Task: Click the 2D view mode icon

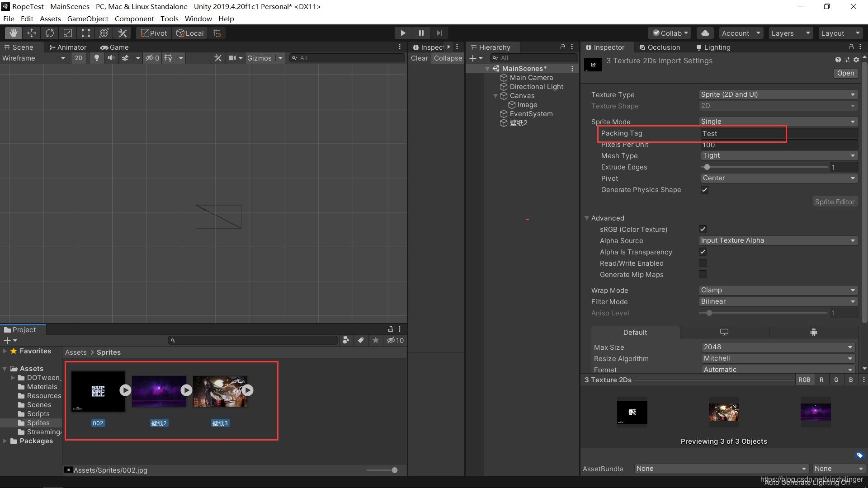Action: (77, 58)
